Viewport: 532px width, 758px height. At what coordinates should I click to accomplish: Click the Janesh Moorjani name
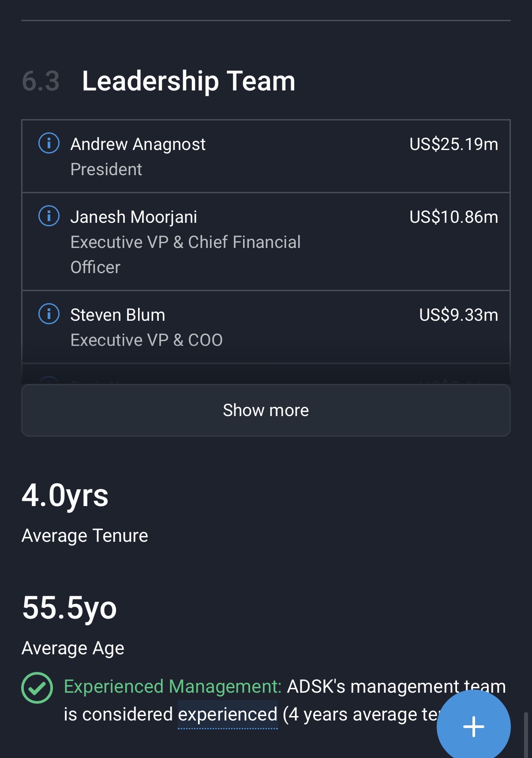coord(134,217)
